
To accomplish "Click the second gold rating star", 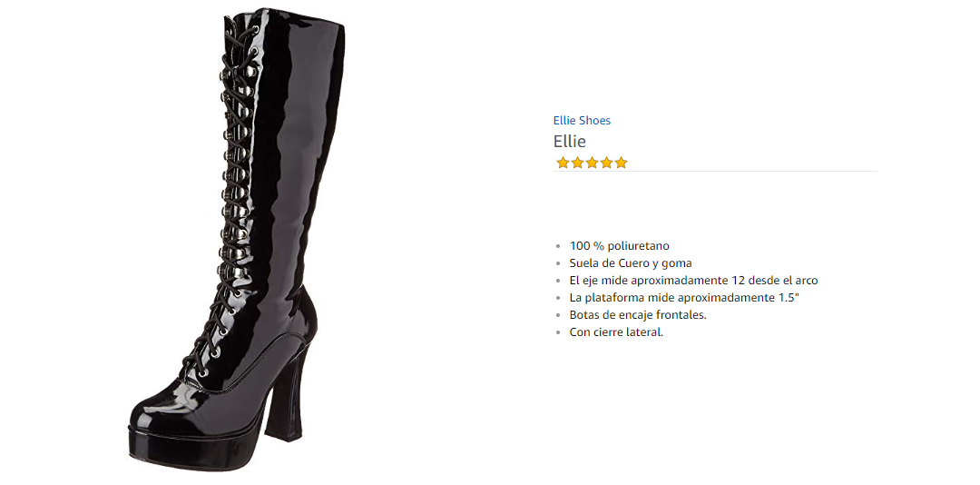I will point(577,163).
